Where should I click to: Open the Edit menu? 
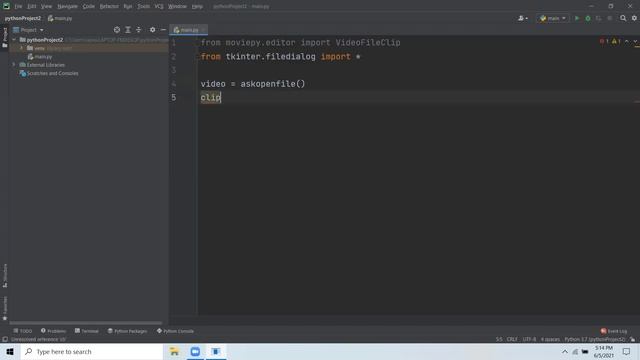32,7
